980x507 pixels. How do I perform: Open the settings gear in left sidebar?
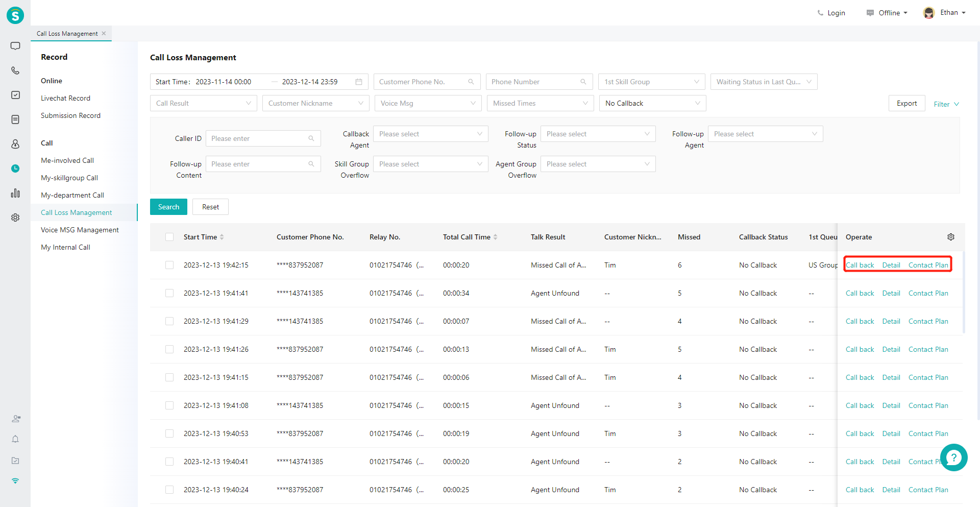15,218
